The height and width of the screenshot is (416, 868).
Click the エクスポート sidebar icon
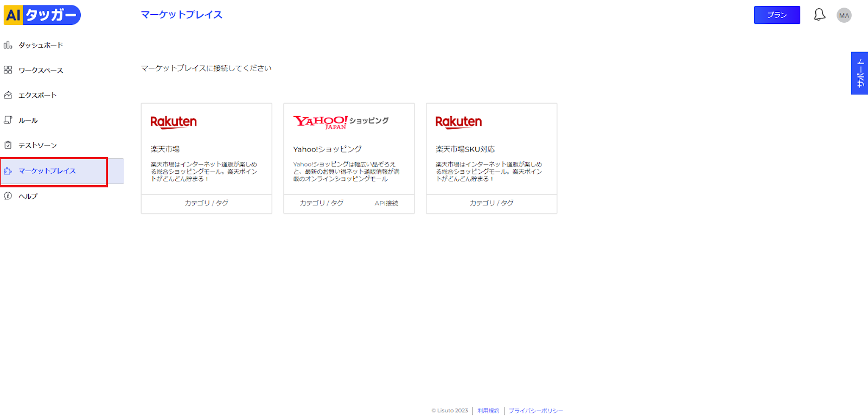click(x=8, y=95)
